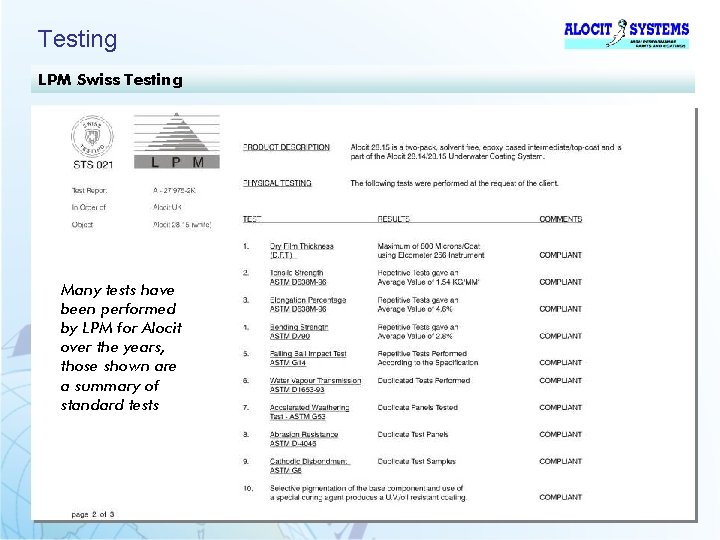Click "Average Value of 4.6%" result

click(415, 309)
